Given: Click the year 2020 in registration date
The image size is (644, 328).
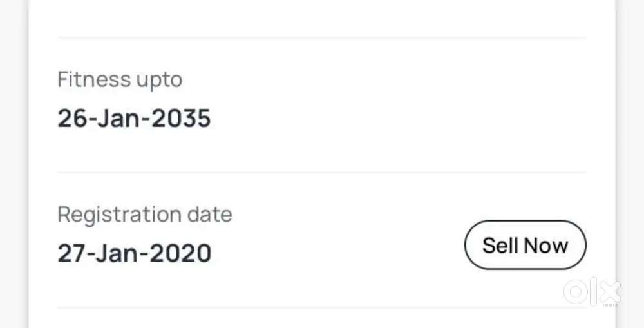Looking at the screenshot, I should [x=181, y=253].
